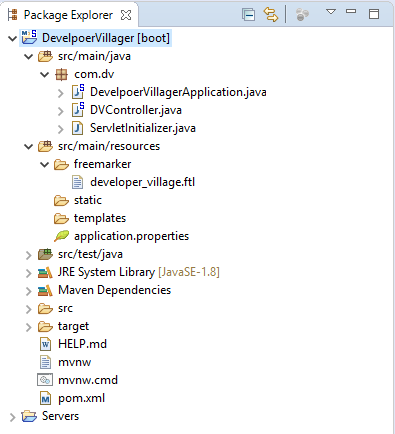The height and width of the screenshot is (434, 395).
Task: Expand DVController.java node
Action: pyautogui.click(x=61, y=111)
